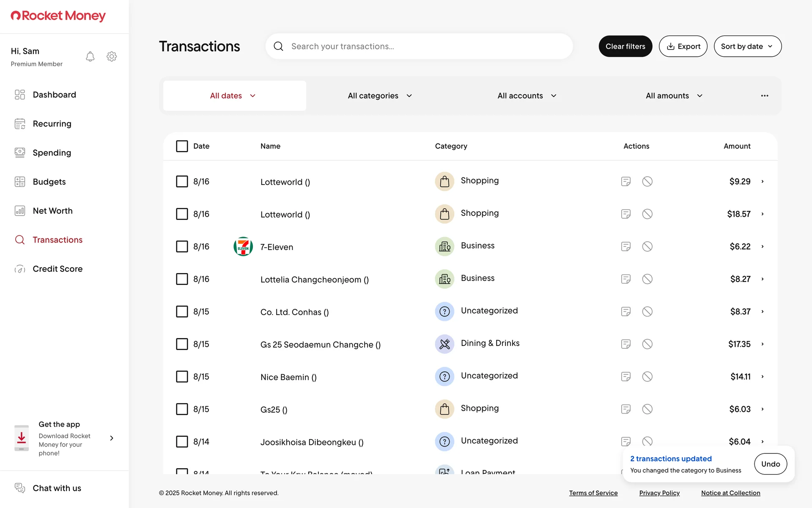Click ignore icon for Nice Baemin transaction

pos(647,376)
